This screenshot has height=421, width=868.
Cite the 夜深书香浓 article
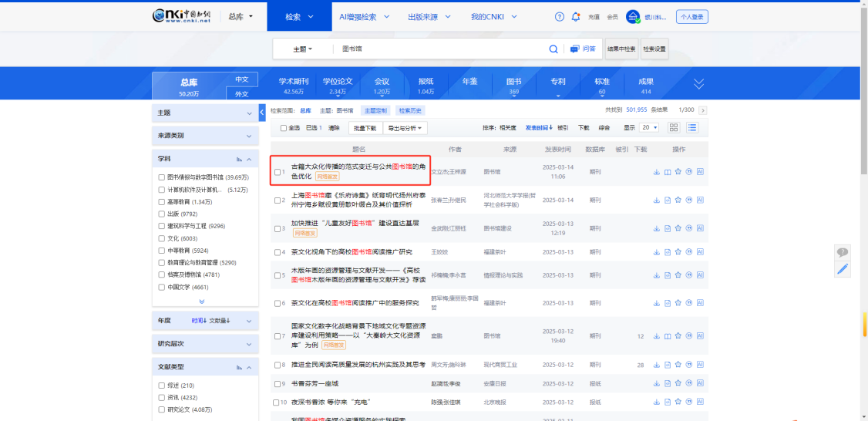689,402
